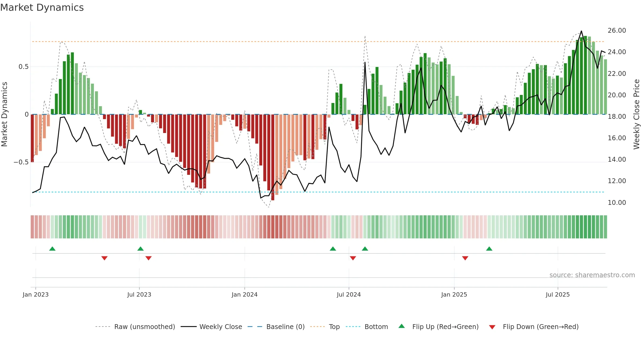Click the 22.00 price axis label
The height and width of the screenshot is (362, 644).
coord(617,73)
